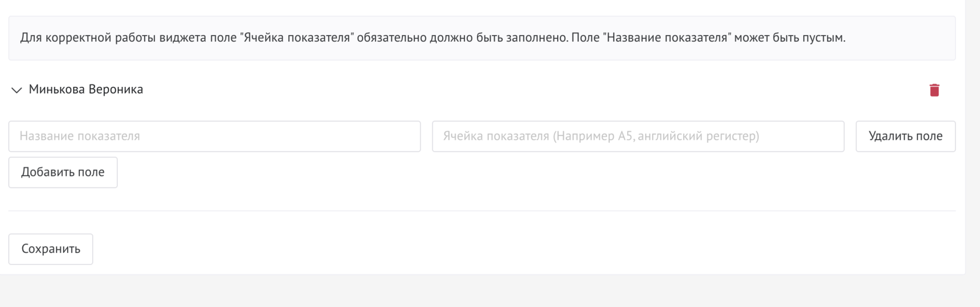980x307 pixels.
Task: Focus the Ячейка показателя input field
Action: click(638, 136)
